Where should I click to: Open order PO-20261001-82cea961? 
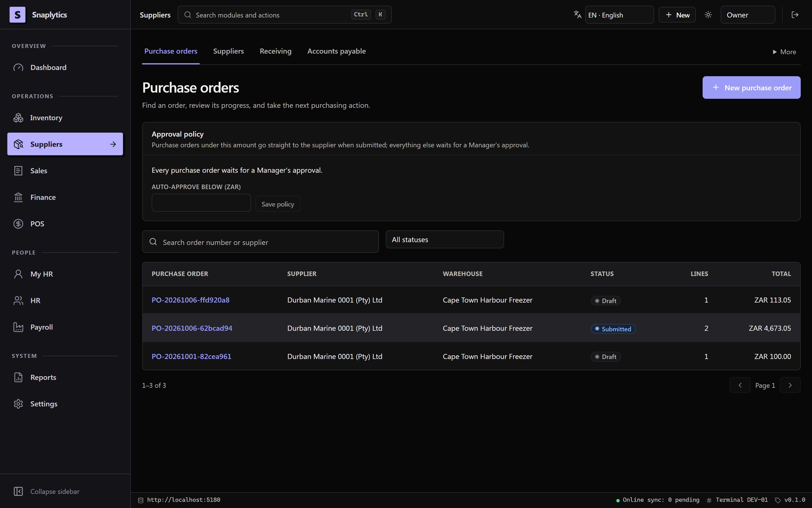[x=192, y=357]
